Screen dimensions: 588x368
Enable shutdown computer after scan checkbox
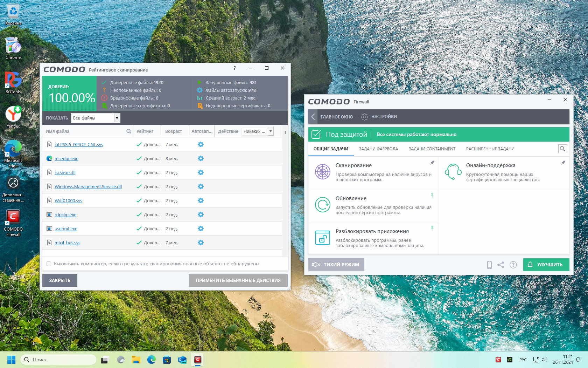(49, 264)
